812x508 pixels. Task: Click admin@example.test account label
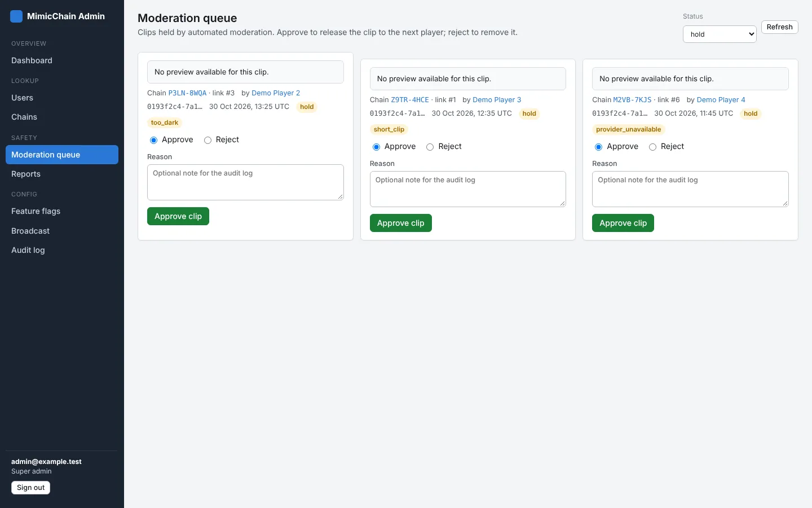[46, 462]
